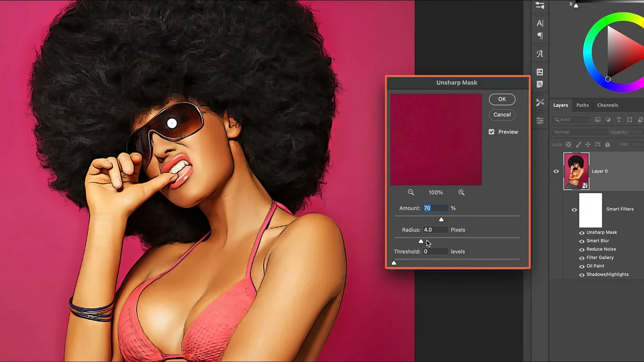Toggle Smart Filters visibility eye
The width and height of the screenshot is (644, 362).
click(574, 209)
